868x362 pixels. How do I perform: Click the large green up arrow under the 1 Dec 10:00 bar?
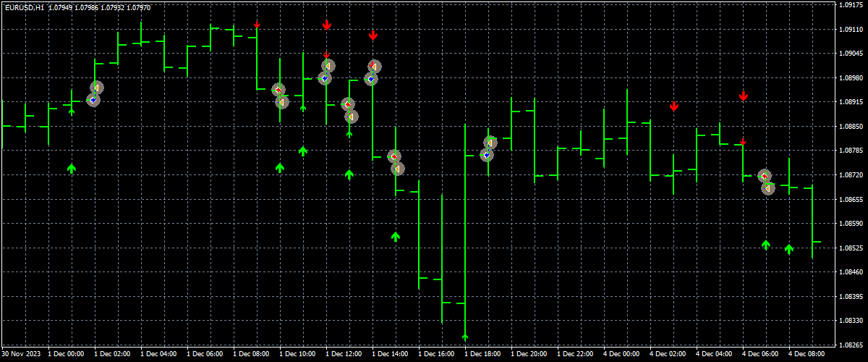[x=280, y=168]
